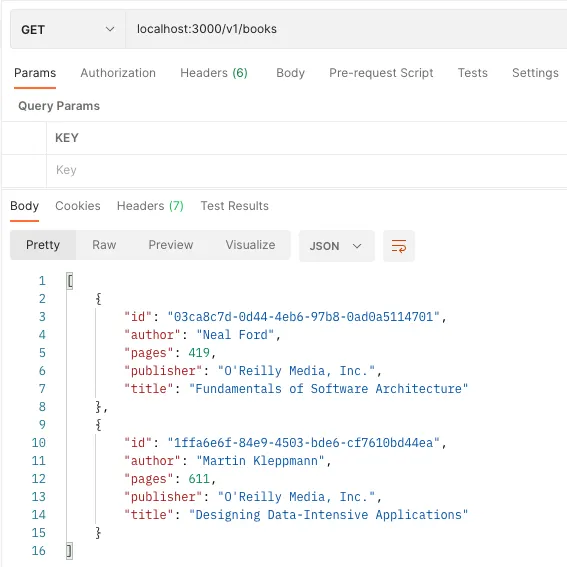Go to the Tests tab
Screen dimensions: 567x567
[473, 73]
